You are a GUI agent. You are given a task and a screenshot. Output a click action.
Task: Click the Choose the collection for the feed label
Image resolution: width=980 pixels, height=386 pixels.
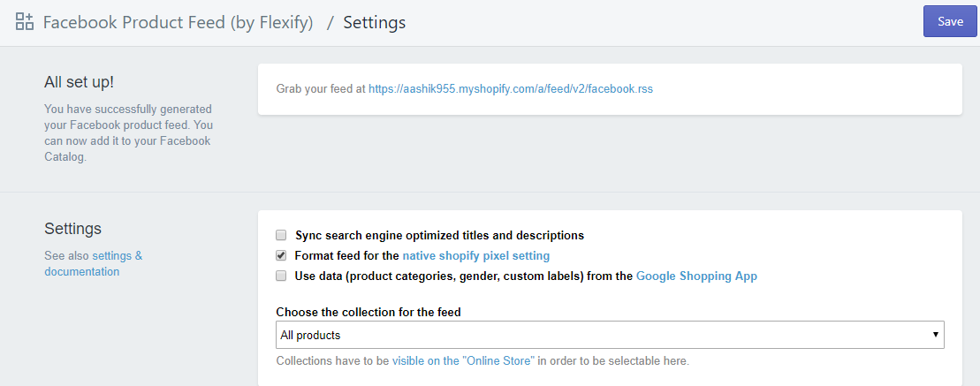(x=368, y=313)
